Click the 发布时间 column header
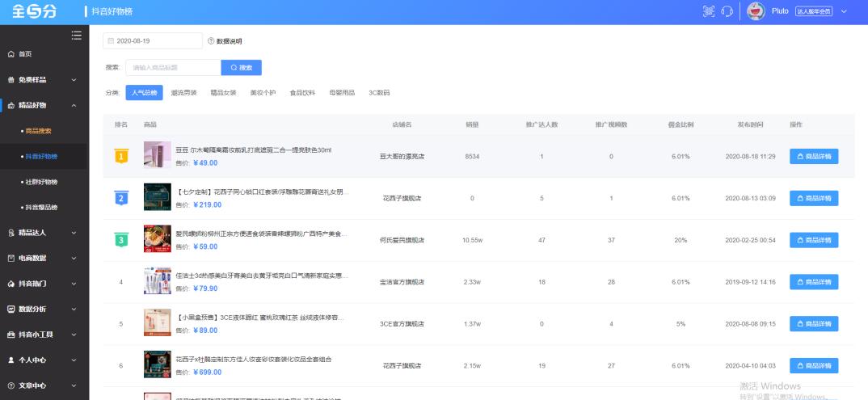This screenshot has width=868, height=400. pyautogui.click(x=750, y=124)
